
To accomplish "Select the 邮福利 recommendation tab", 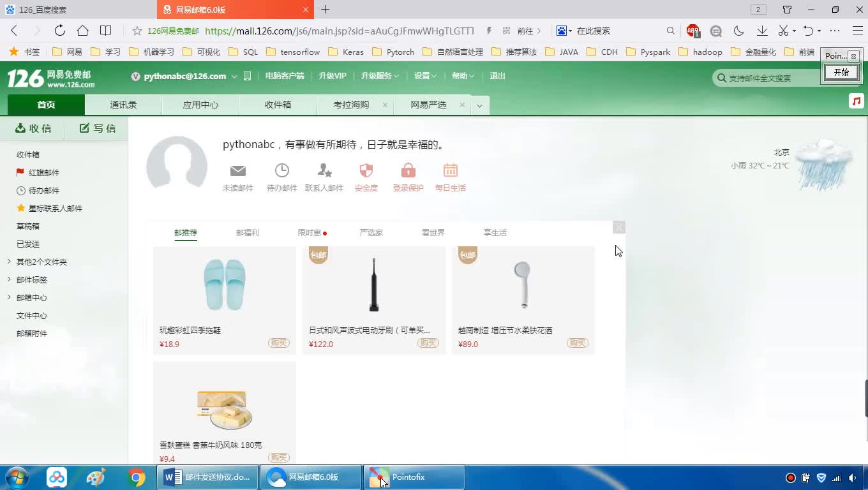I will [x=247, y=233].
